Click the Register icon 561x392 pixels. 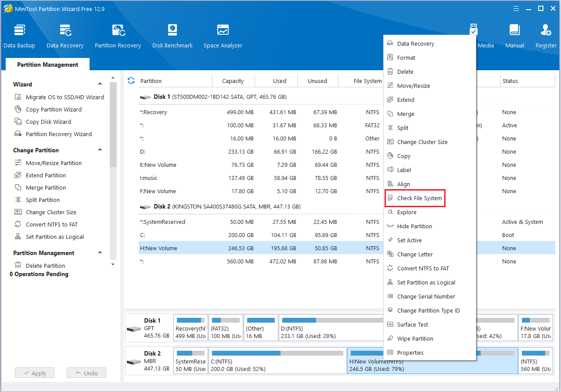546,36
